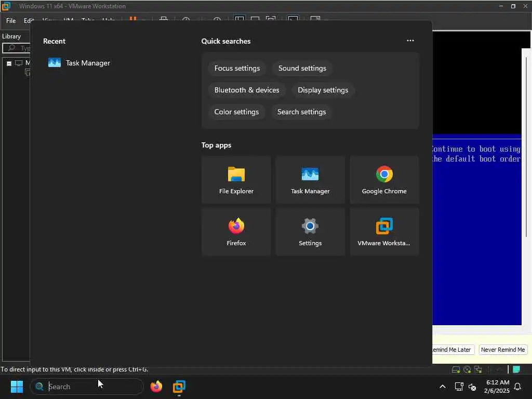532x399 pixels.
Task: Open Firefox tile in Top apps
Action: pyautogui.click(x=236, y=232)
